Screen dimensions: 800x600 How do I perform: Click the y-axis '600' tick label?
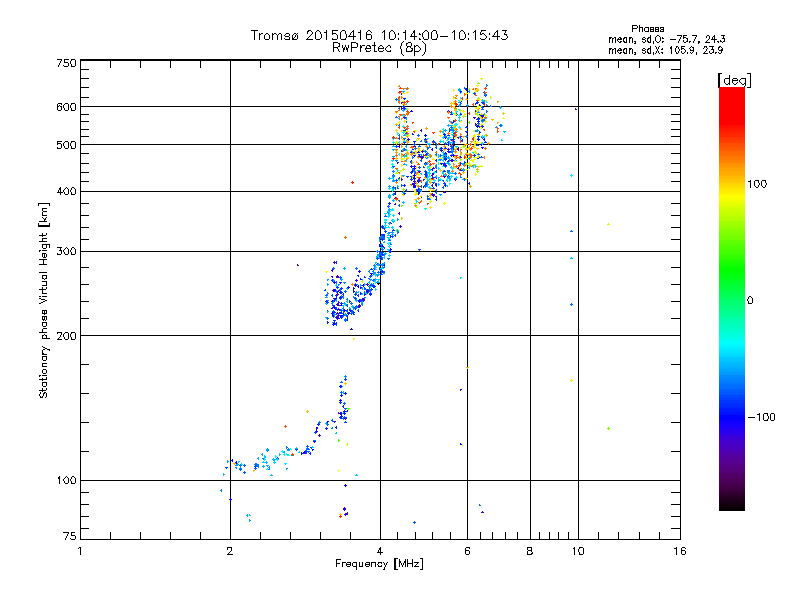pyautogui.click(x=66, y=107)
